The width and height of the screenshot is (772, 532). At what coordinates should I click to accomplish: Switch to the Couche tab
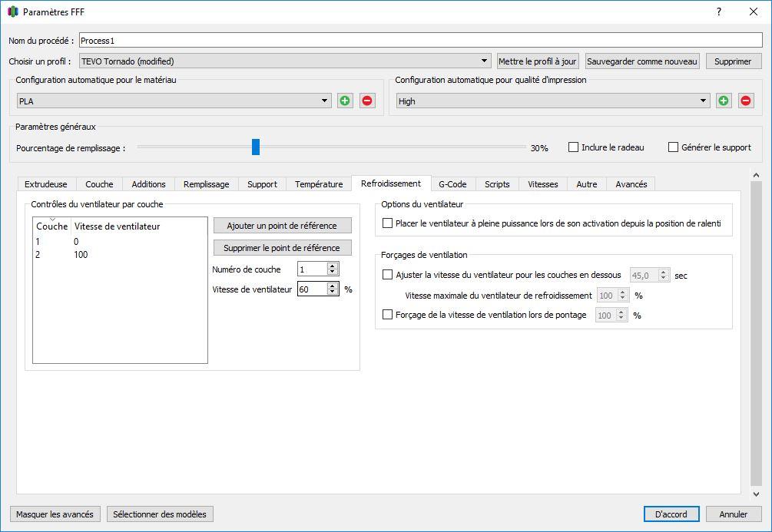99,184
